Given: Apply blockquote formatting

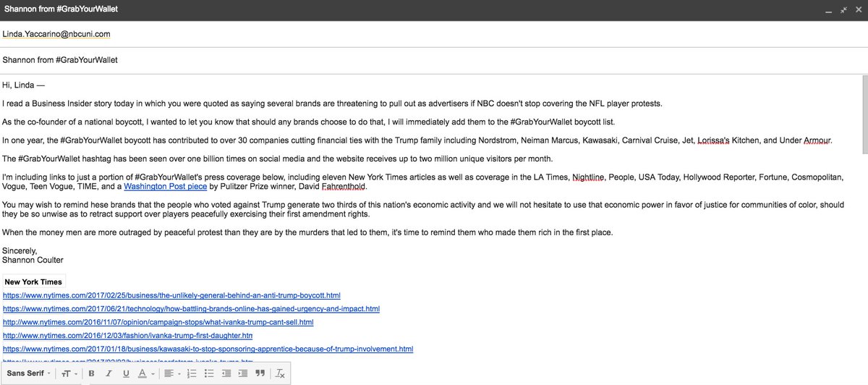Looking at the screenshot, I should 260,373.
